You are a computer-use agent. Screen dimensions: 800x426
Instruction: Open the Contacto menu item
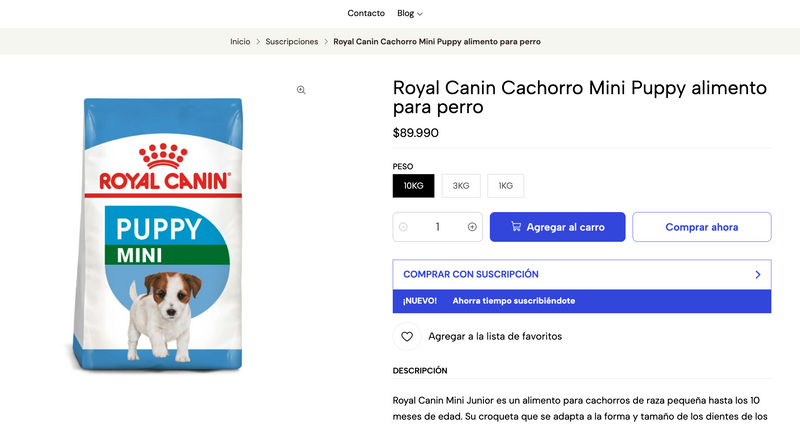click(x=366, y=13)
